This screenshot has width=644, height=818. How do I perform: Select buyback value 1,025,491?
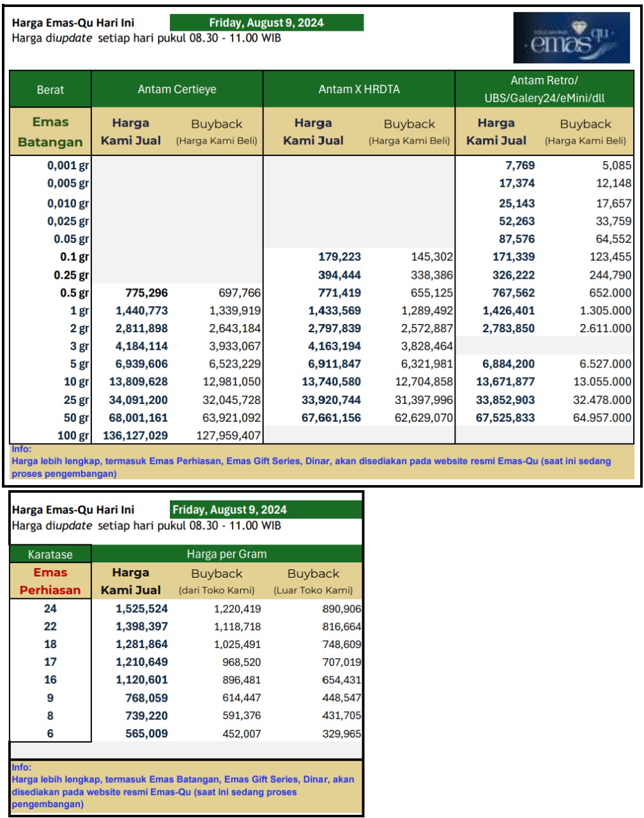tap(237, 644)
